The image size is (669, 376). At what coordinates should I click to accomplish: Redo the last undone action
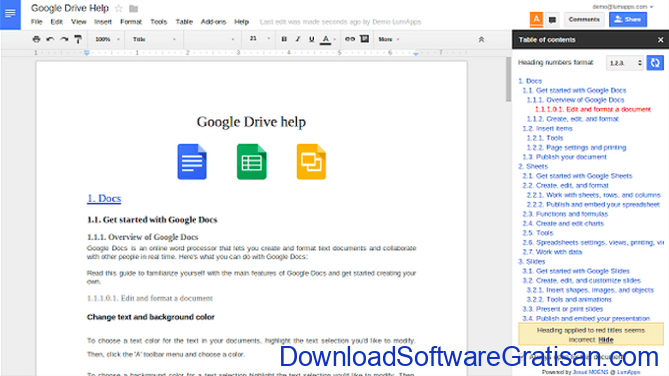point(64,39)
